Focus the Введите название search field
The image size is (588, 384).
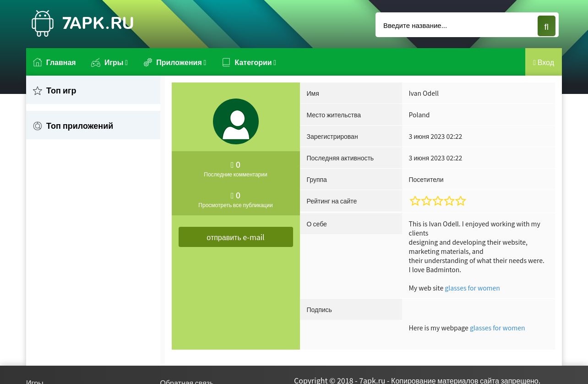point(456,25)
